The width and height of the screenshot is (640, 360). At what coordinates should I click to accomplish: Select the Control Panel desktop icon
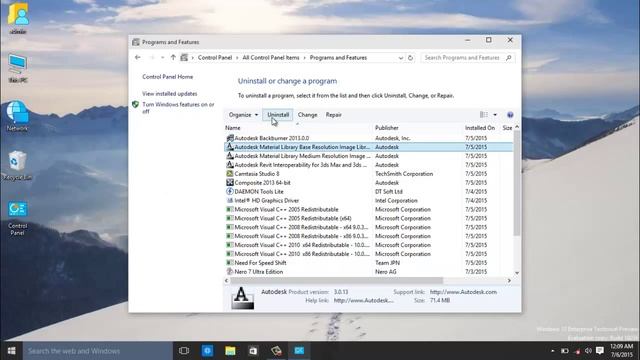18,218
